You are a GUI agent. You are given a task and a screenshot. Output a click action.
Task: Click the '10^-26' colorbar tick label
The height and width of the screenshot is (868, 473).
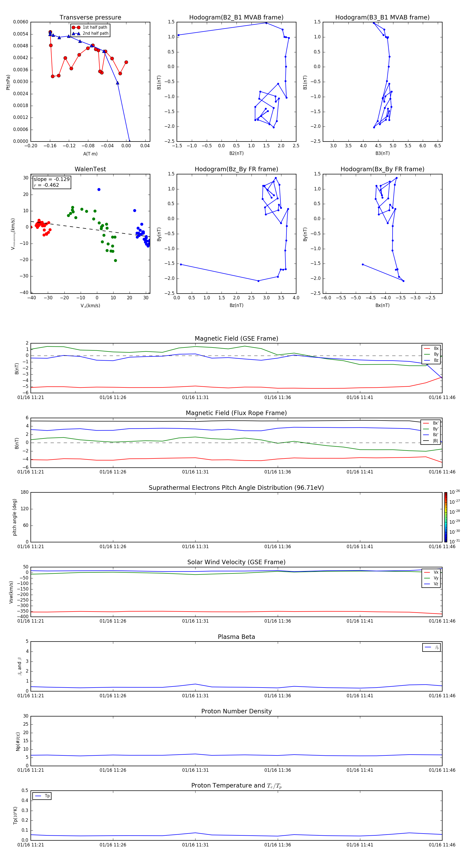pos(455,492)
